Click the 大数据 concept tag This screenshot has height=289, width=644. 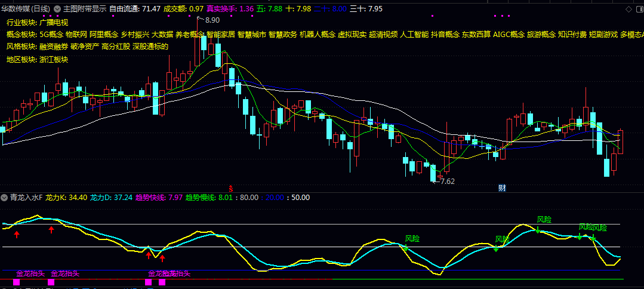162,35
